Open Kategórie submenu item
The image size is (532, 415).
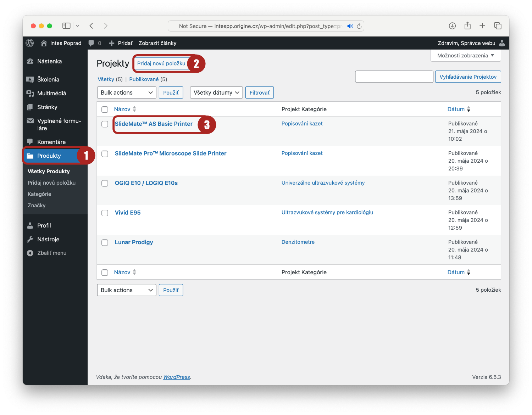click(39, 194)
